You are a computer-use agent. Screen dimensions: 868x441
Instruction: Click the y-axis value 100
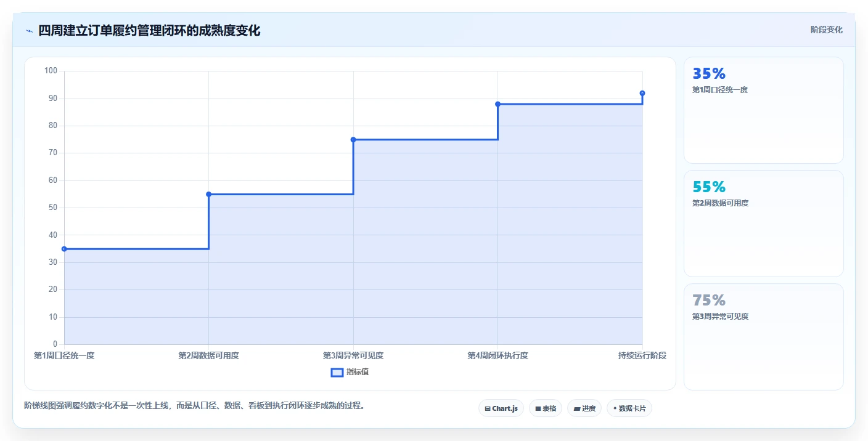pyautogui.click(x=51, y=71)
